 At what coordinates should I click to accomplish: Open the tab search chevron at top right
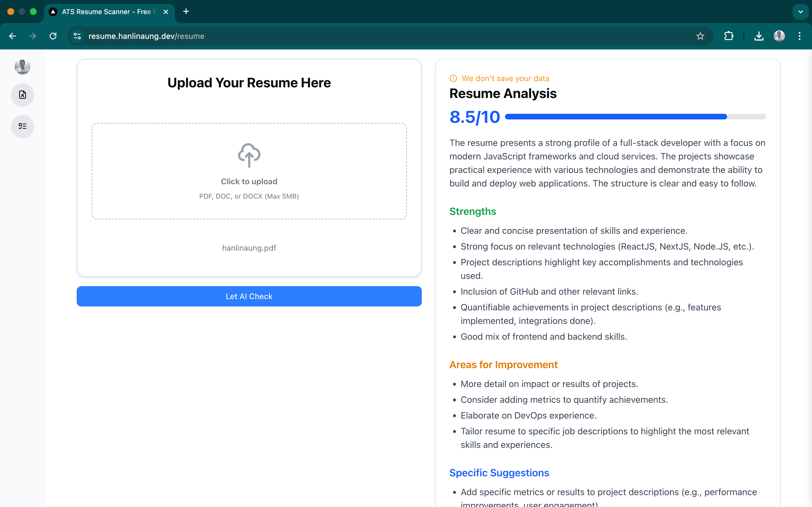801,11
